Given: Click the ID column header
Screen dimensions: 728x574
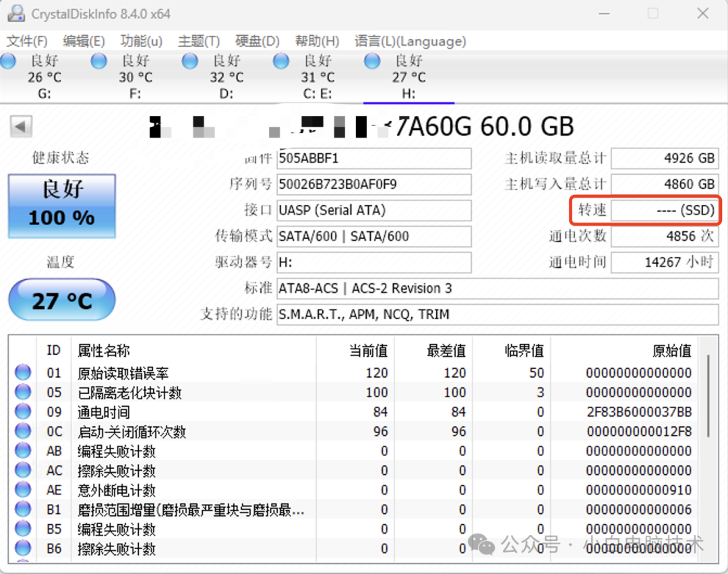Looking at the screenshot, I should (54, 350).
